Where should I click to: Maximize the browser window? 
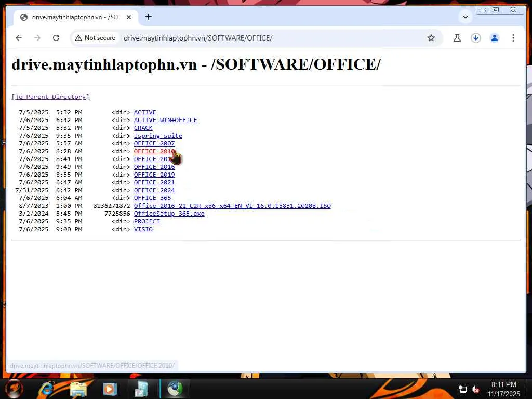[495, 10]
